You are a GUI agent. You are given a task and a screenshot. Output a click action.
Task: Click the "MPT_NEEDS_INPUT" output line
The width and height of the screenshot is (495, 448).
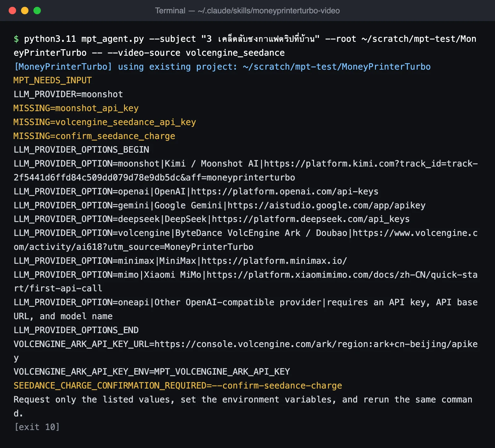pos(53,80)
